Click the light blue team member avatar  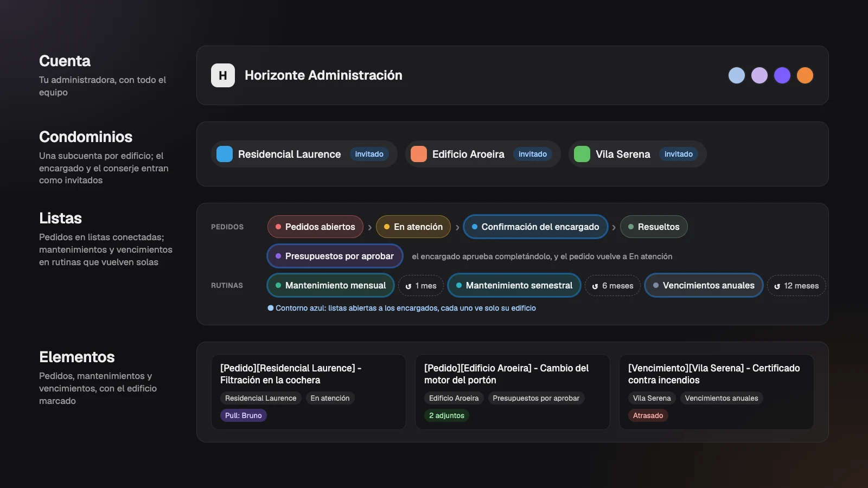tap(737, 75)
